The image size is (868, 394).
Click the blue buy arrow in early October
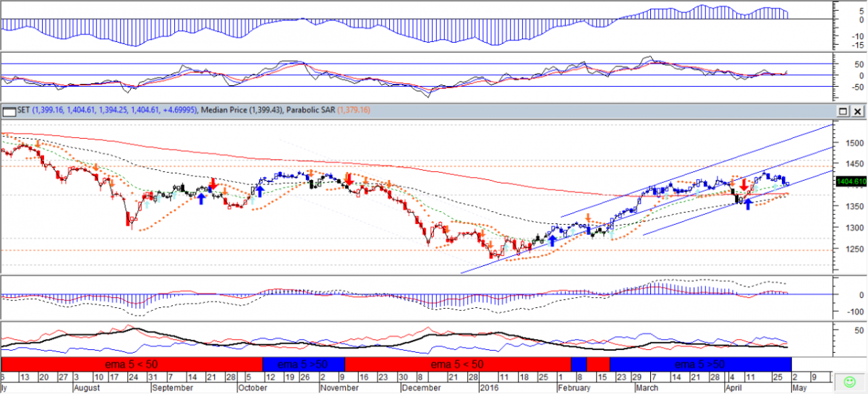click(x=259, y=192)
